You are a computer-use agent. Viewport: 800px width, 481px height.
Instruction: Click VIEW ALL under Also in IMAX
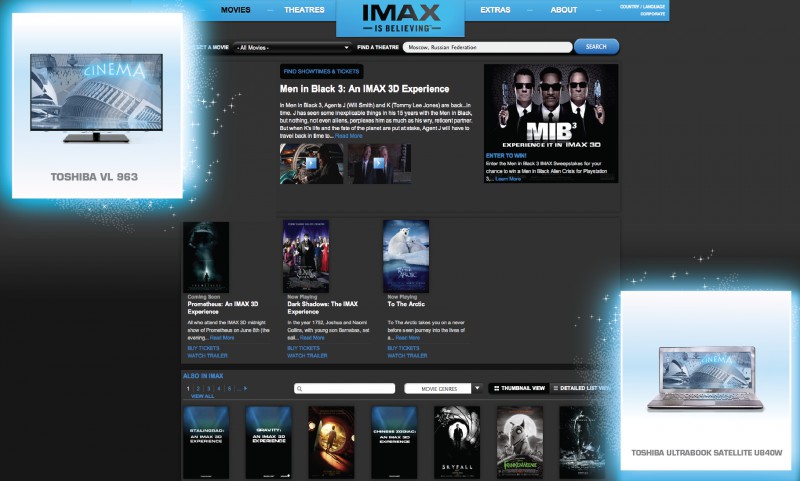click(x=203, y=396)
